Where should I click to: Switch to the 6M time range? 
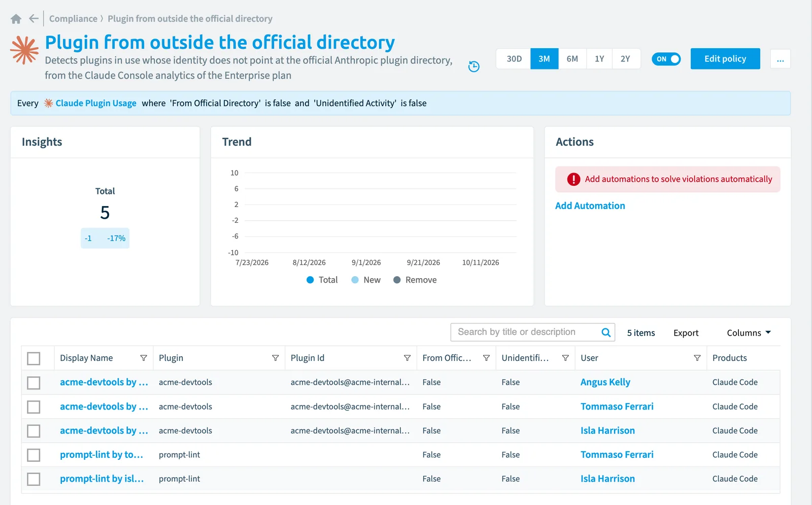[572, 59]
